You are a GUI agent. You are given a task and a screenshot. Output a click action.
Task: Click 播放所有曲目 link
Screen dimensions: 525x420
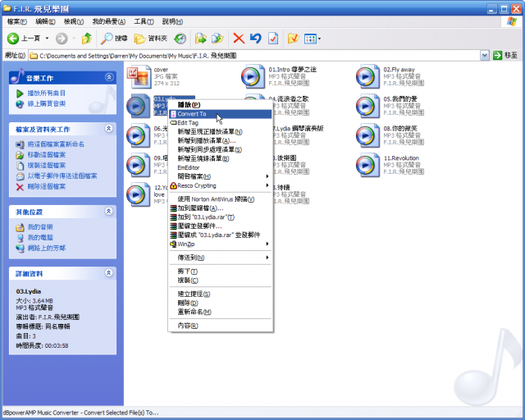coord(47,94)
